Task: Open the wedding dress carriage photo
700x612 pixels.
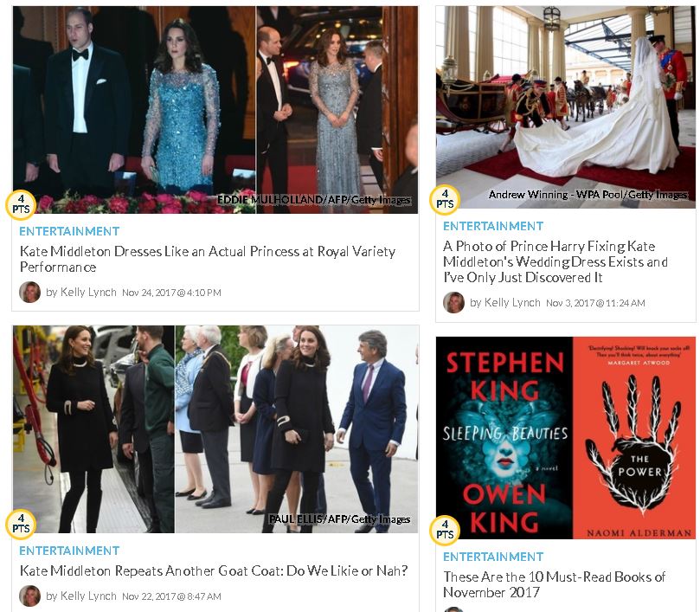Action: (x=566, y=107)
